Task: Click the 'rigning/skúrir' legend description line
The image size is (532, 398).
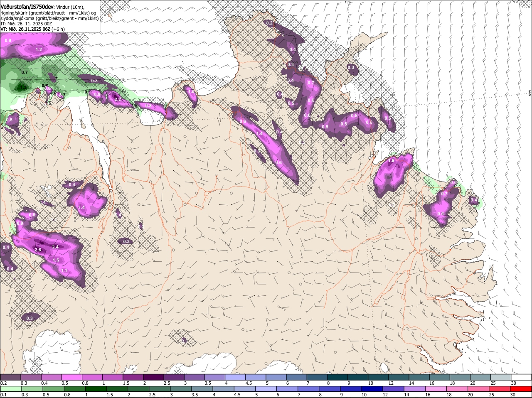Action: click(x=48, y=13)
